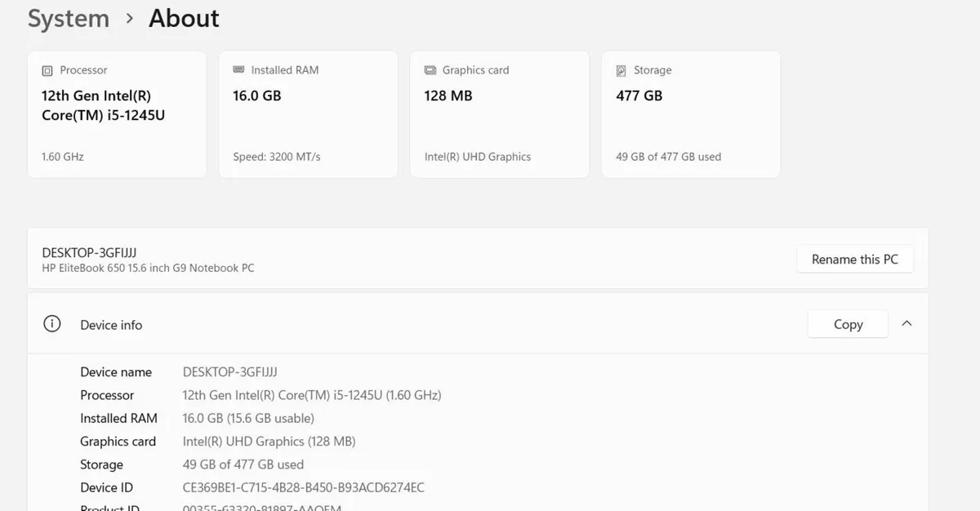This screenshot has width=980, height=511.
Task: Select '49 GB of 477 GB used' card caption
Action: [668, 157]
